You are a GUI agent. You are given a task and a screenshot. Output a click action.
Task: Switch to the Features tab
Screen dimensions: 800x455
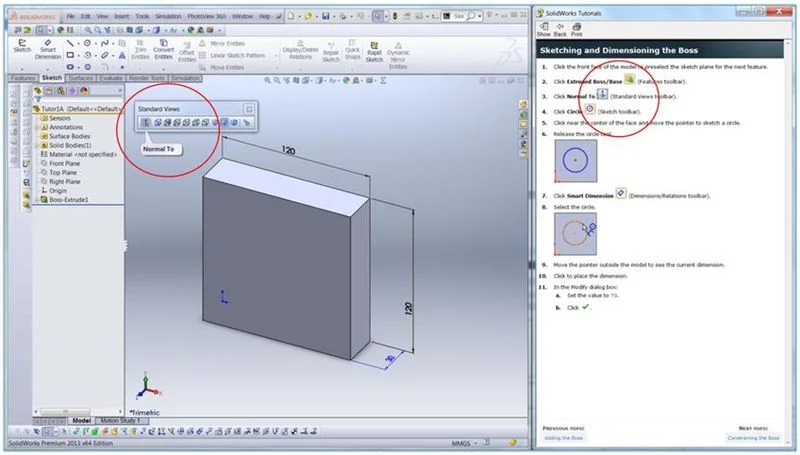coord(22,77)
